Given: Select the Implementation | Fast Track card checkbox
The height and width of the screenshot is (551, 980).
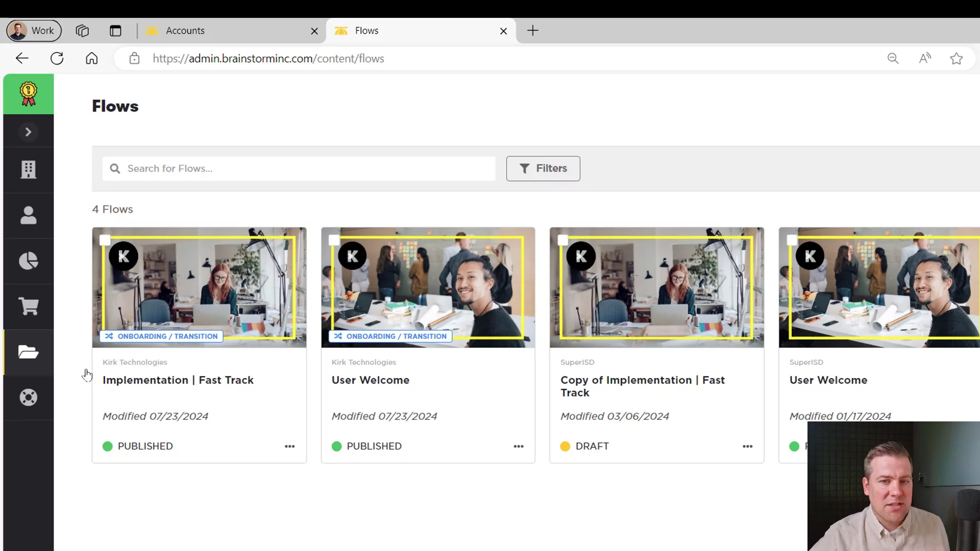Looking at the screenshot, I should 105,240.
